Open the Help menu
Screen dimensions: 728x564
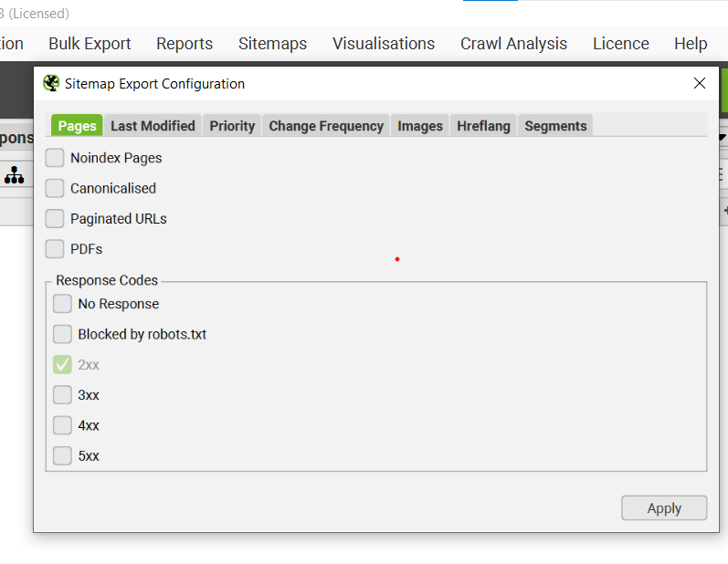click(691, 44)
